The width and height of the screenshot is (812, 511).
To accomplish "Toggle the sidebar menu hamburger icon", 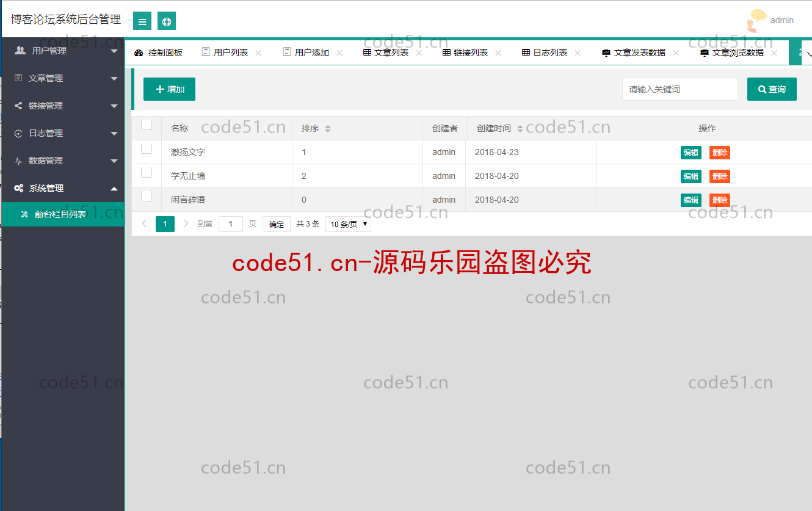I will [142, 21].
